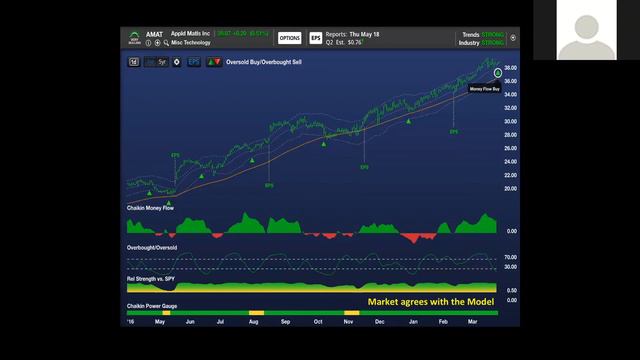Open chart settings gear icon

(177, 62)
